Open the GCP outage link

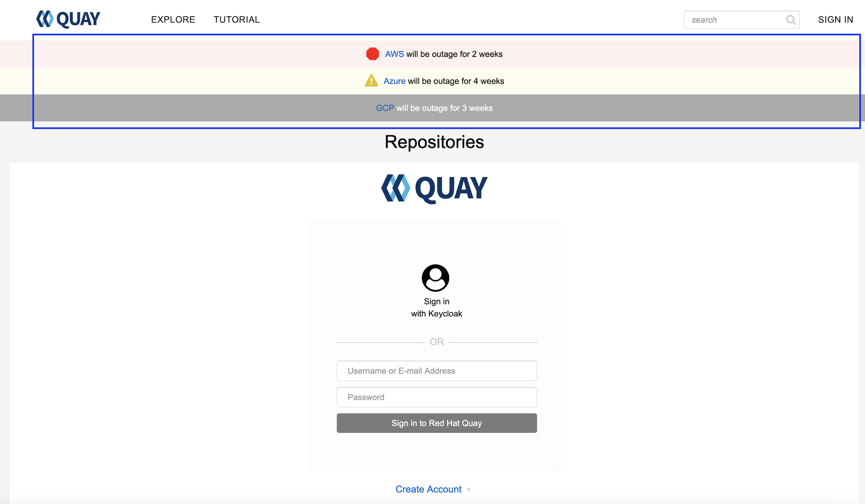click(385, 108)
